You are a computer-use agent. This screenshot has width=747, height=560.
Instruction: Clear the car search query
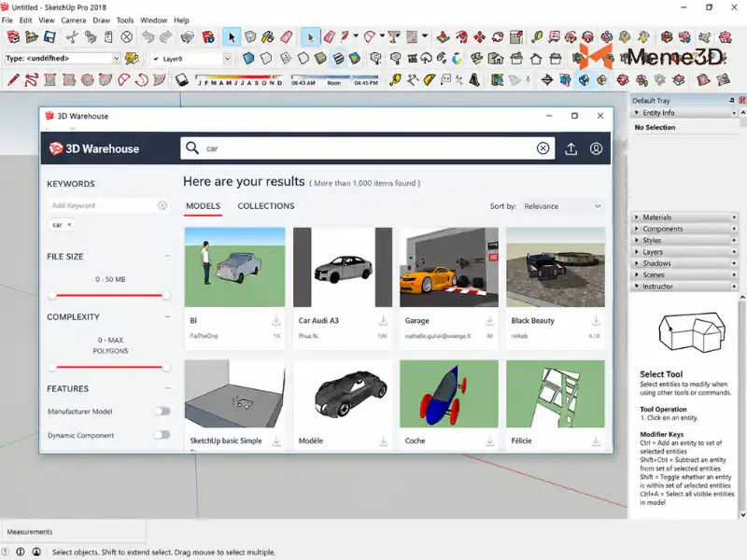543,148
